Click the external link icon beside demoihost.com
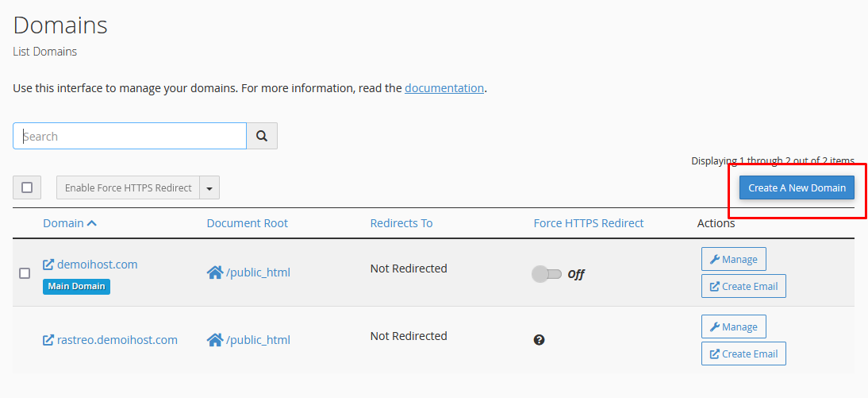 point(48,265)
